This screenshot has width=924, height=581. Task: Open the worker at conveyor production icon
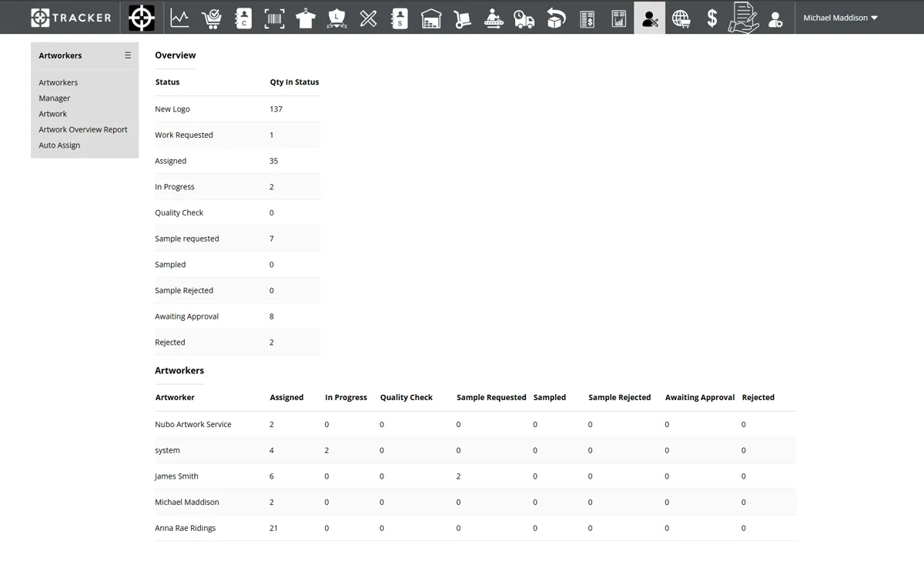point(494,18)
